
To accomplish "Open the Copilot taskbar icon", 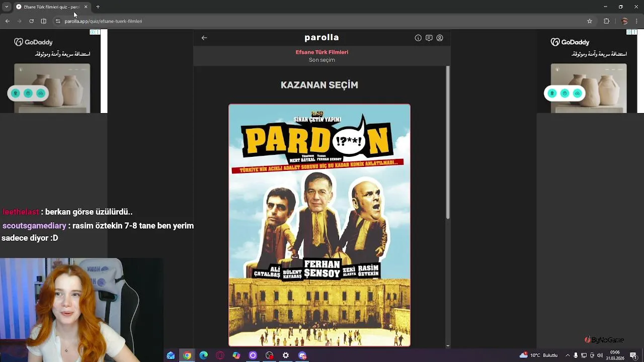I will 236,355.
